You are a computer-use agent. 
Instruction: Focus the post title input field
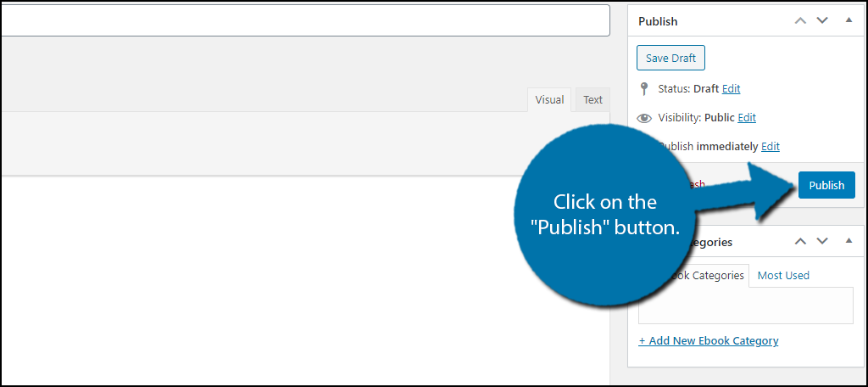pyautogui.click(x=303, y=20)
